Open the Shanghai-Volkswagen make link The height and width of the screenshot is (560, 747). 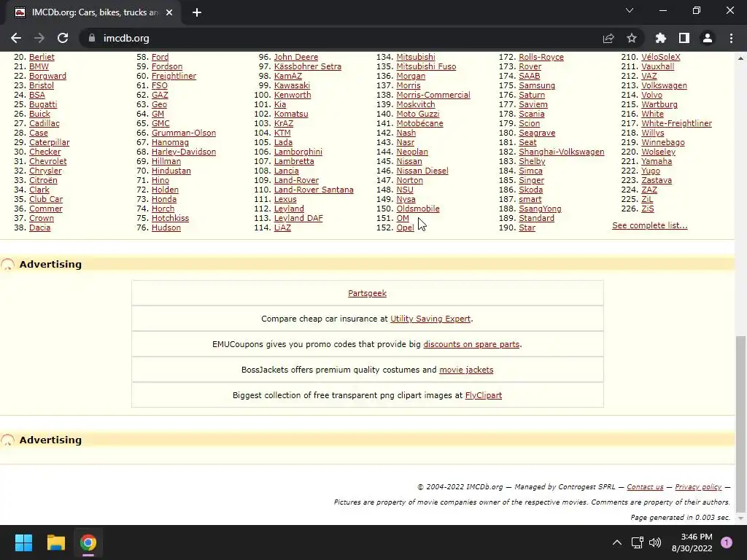(562, 152)
